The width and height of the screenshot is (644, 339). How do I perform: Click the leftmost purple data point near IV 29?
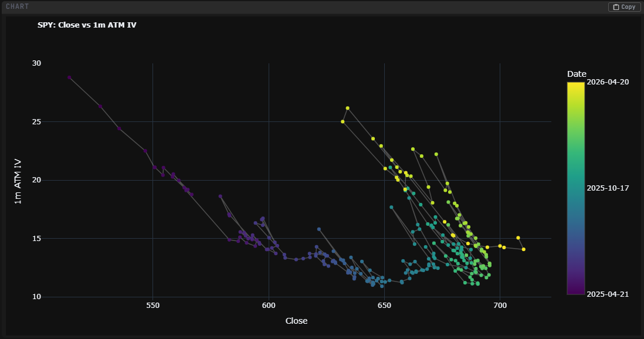click(x=69, y=77)
